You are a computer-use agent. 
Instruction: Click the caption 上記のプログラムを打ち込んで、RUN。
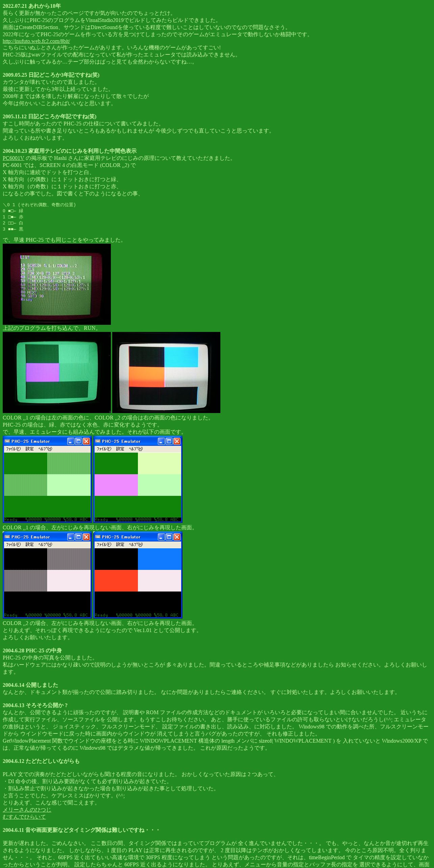52,328
